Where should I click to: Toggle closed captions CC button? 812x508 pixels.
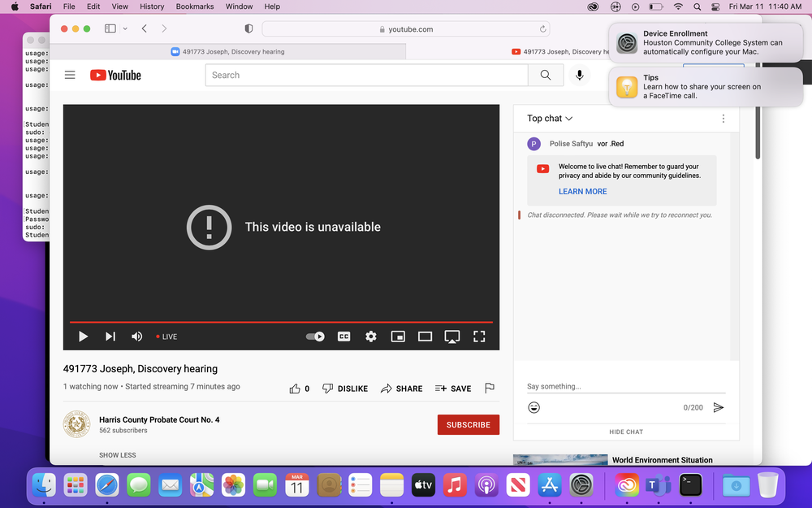click(x=343, y=336)
